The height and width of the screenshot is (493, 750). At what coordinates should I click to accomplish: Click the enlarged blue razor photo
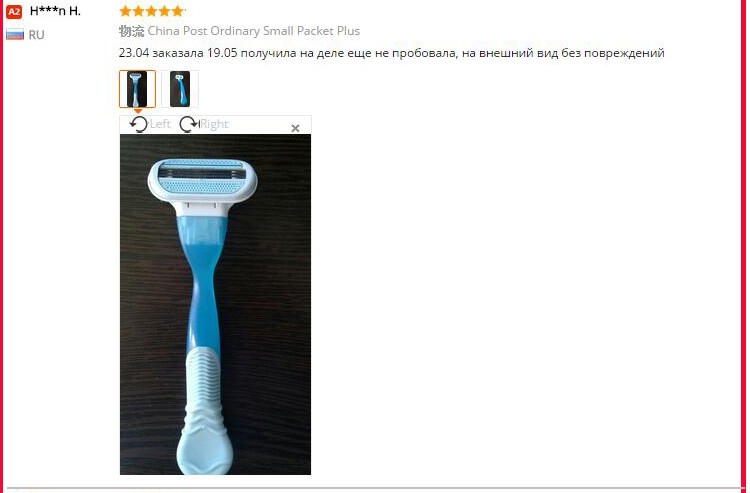click(215, 304)
